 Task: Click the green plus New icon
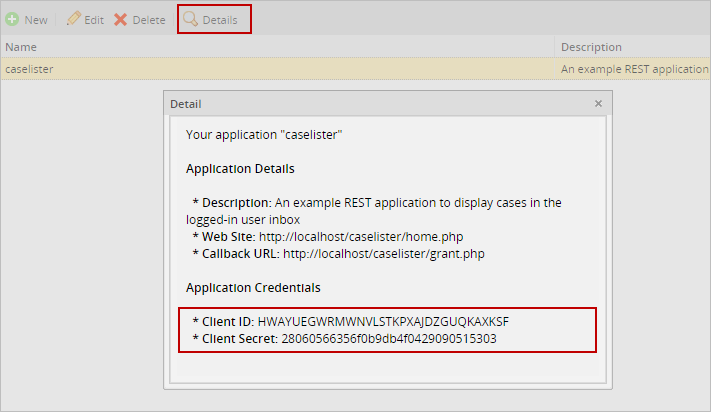[x=12, y=19]
